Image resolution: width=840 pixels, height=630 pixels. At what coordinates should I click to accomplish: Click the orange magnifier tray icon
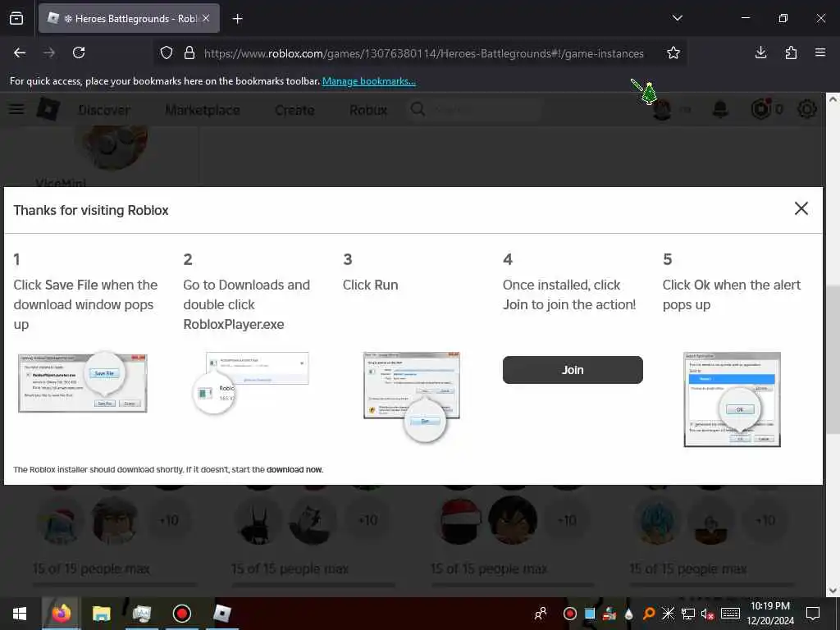click(649, 614)
